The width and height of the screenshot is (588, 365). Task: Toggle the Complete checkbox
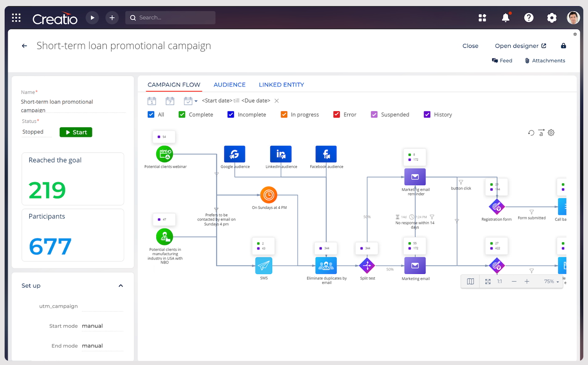click(x=182, y=114)
